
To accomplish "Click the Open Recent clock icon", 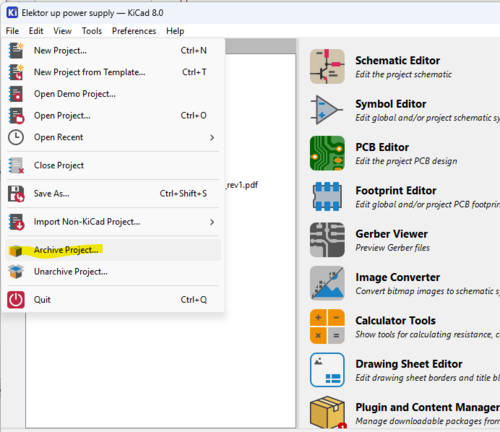I will (x=16, y=137).
